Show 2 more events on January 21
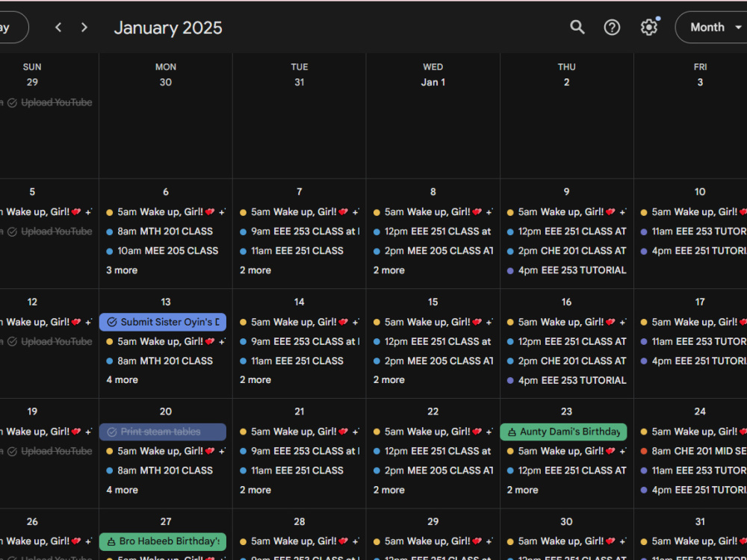This screenshot has width=747, height=560. coord(255,490)
